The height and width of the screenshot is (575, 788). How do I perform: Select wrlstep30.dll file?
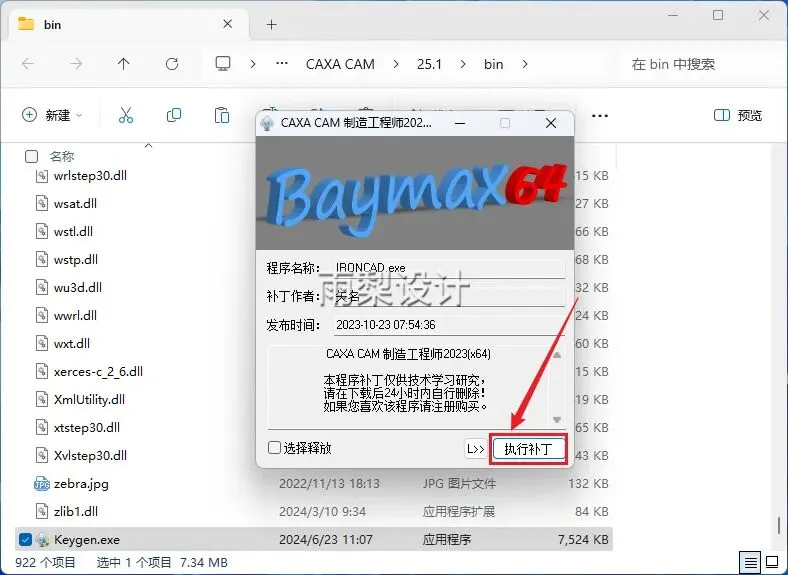[90, 175]
